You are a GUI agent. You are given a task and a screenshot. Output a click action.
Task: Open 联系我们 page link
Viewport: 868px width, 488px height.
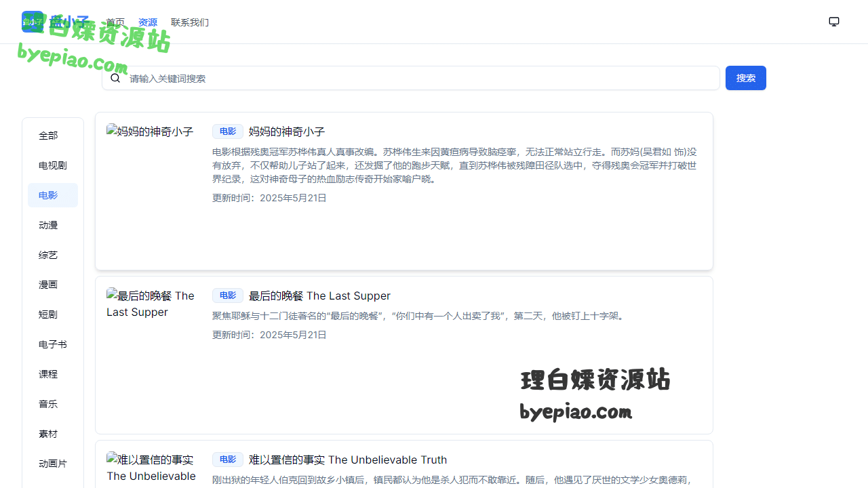pyautogui.click(x=190, y=22)
